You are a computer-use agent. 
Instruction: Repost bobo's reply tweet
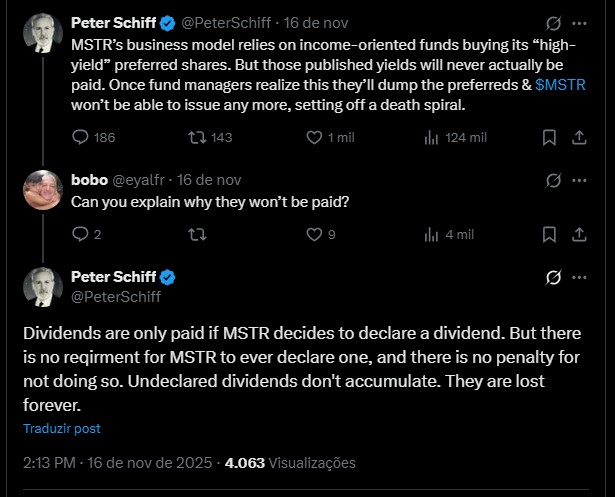(x=198, y=234)
